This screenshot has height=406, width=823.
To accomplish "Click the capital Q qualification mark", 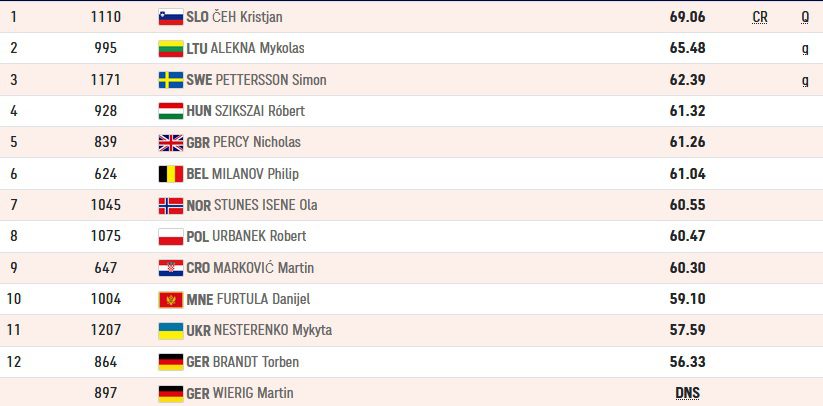I will tap(805, 17).
